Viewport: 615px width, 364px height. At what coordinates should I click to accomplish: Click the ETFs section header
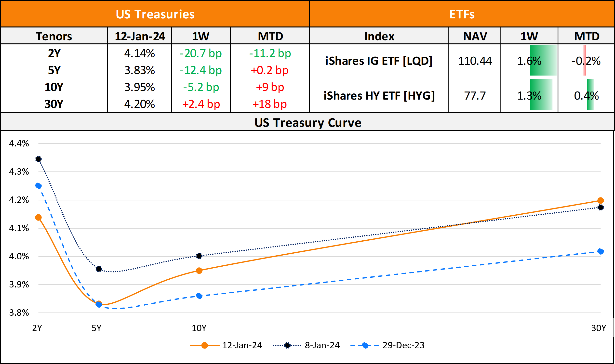[x=462, y=14]
